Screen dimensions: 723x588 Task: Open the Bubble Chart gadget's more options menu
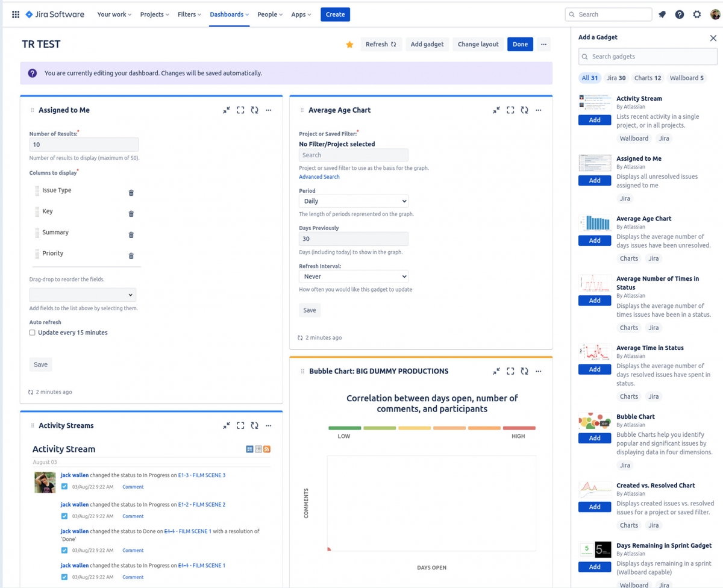(538, 371)
